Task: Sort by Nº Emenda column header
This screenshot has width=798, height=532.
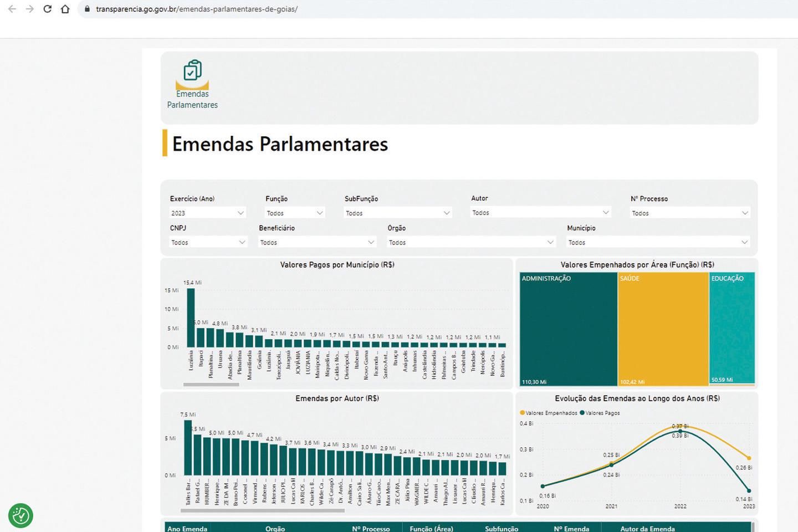Action: tap(571, 529)
